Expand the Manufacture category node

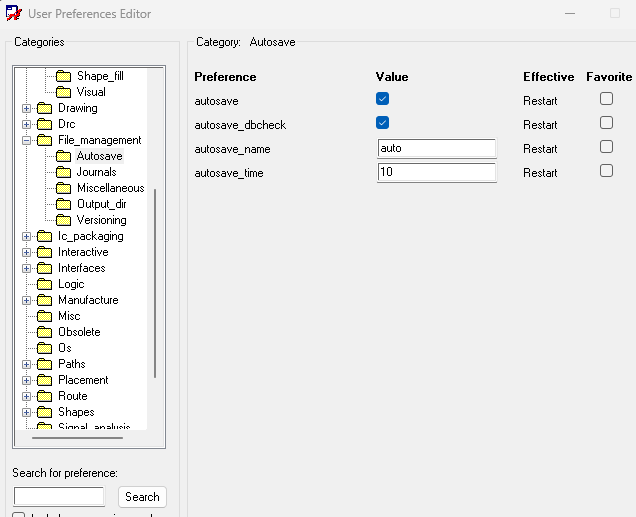click(26, 300)
